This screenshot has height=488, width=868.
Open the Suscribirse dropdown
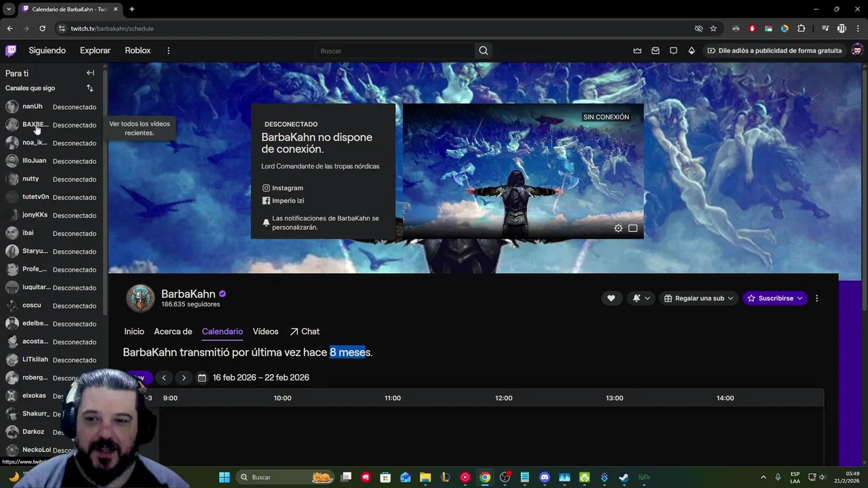(x=775, y=298)
